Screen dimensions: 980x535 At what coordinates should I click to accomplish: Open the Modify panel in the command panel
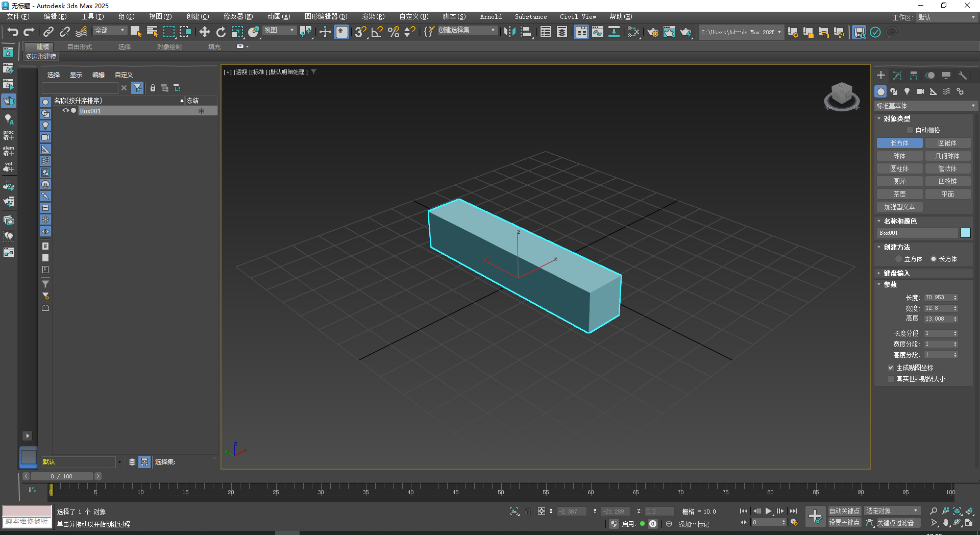point(897,75)
